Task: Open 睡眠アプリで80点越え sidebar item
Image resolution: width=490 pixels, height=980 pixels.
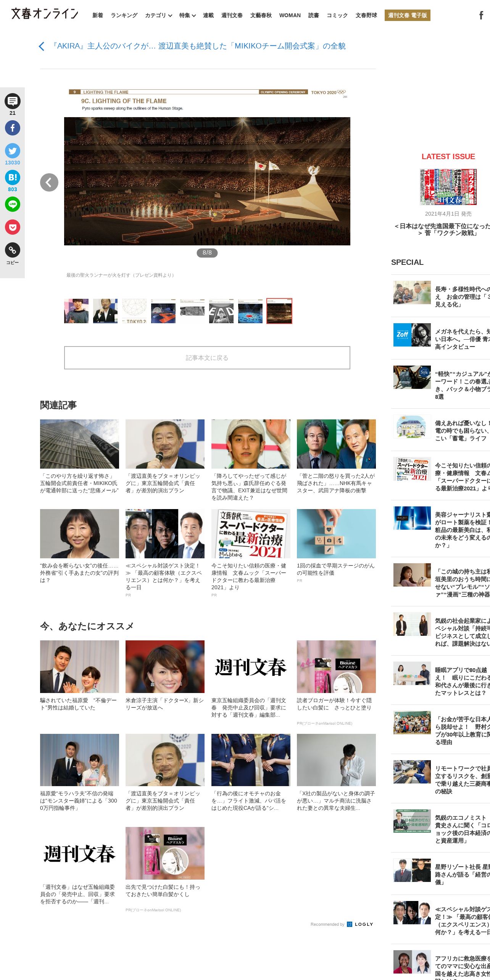Action: (442, 680)
